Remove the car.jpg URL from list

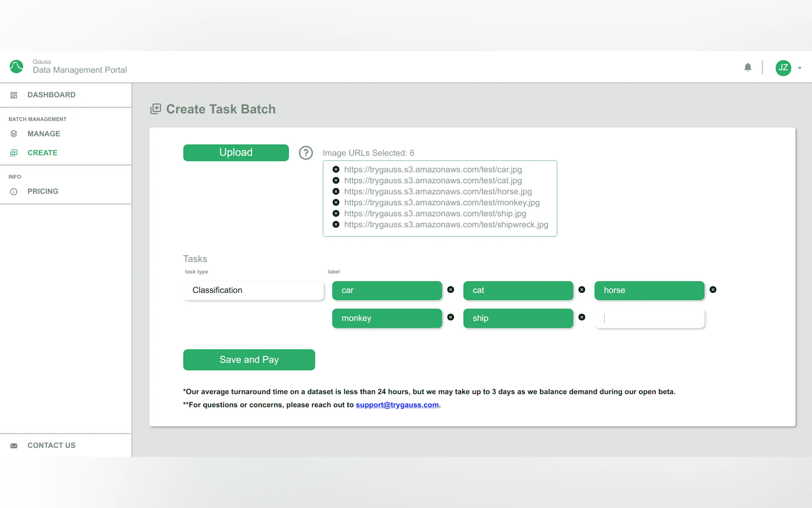[336, 169]
